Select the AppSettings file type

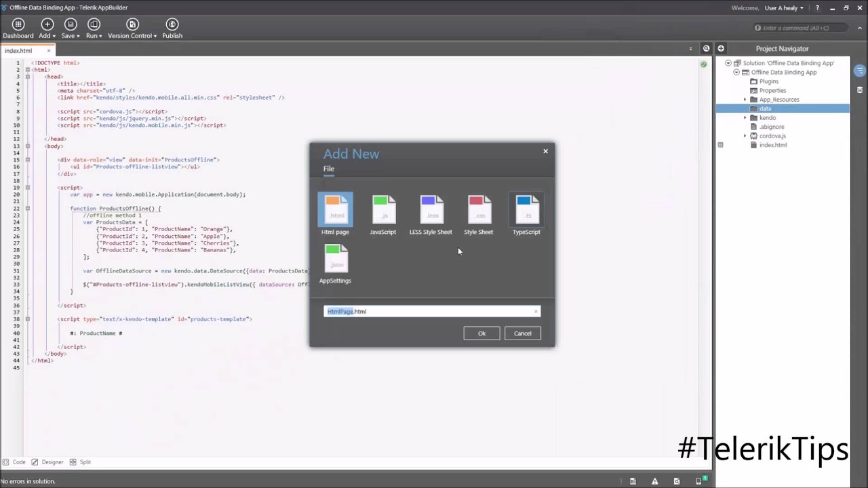click(x=335, y=264)
